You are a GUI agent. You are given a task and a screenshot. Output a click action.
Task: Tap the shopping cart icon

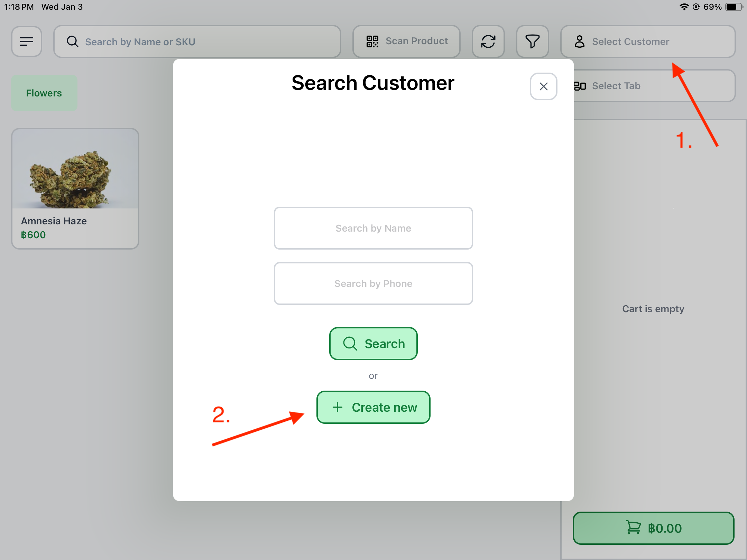pyautogui.click(x=633, y=528)
